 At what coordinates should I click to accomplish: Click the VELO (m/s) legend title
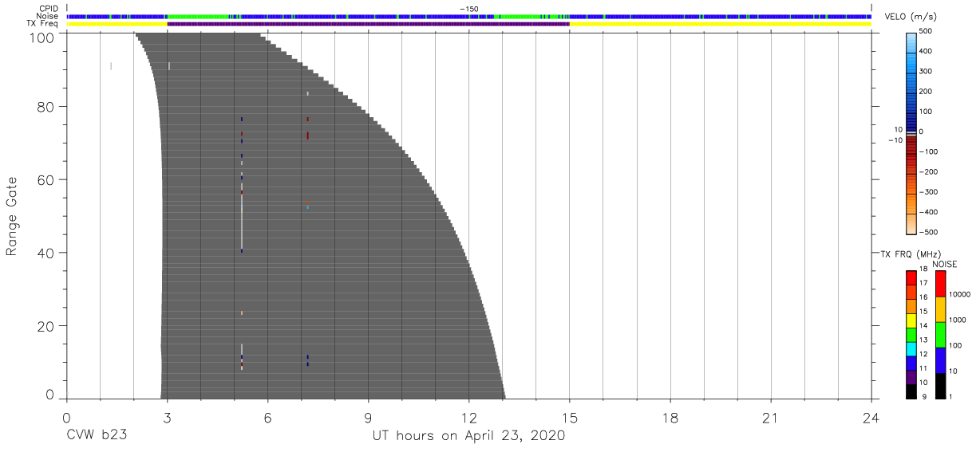pyautogui.click(x=912, y=17)
